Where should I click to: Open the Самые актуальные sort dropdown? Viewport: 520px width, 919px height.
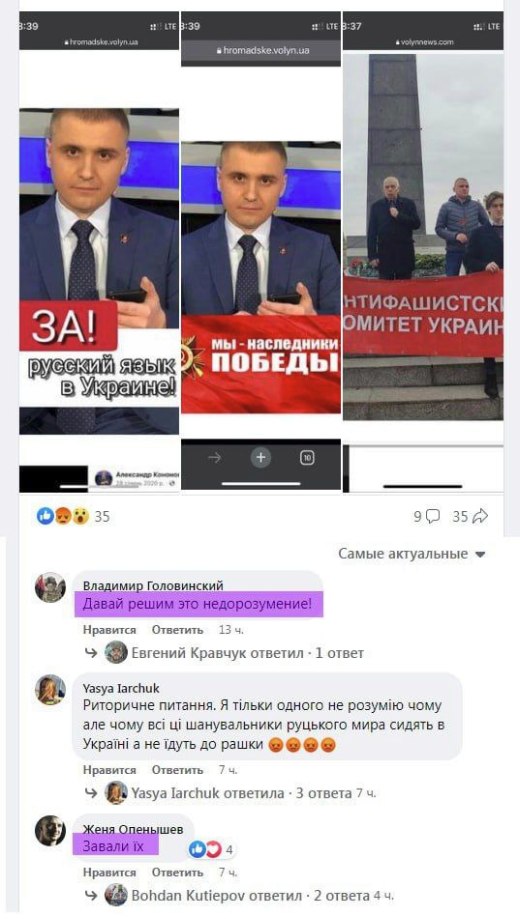412,554
